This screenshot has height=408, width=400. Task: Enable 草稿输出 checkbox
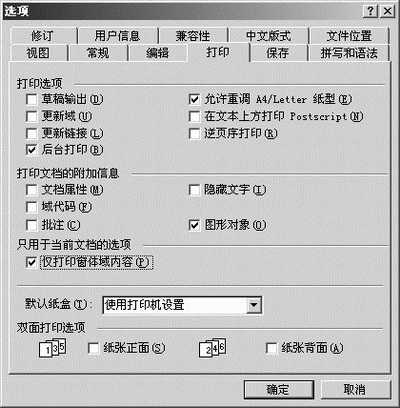point(32,99)
